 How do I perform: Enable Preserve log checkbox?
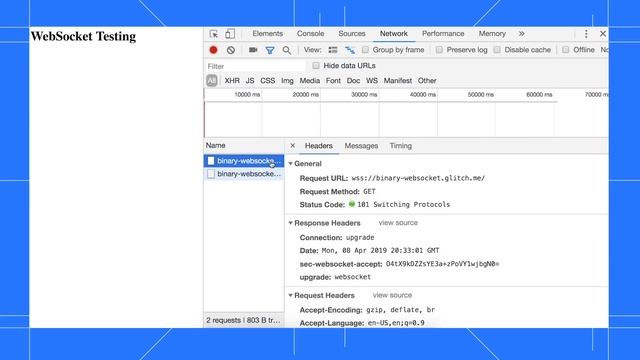439,50
